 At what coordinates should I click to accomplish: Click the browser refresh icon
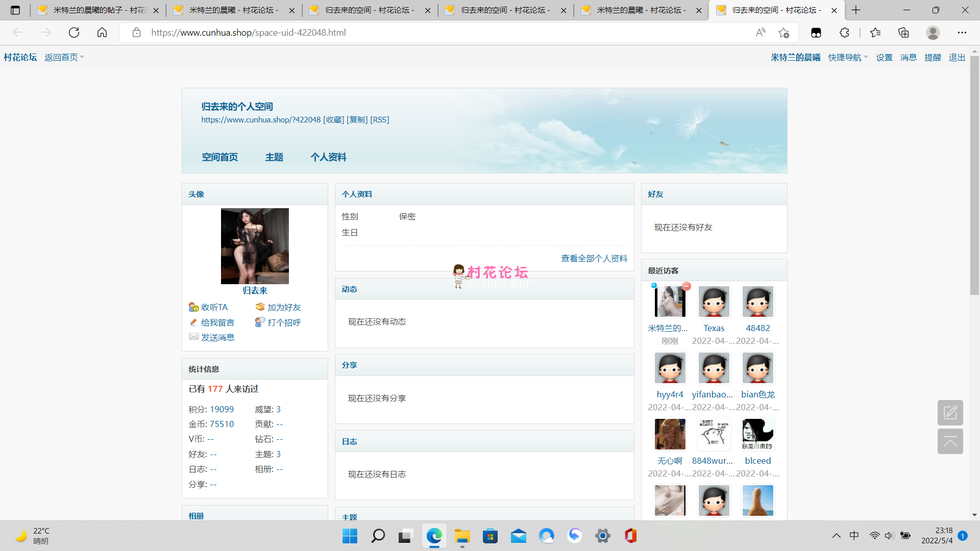pyautogui.click(x=74, y=33)
